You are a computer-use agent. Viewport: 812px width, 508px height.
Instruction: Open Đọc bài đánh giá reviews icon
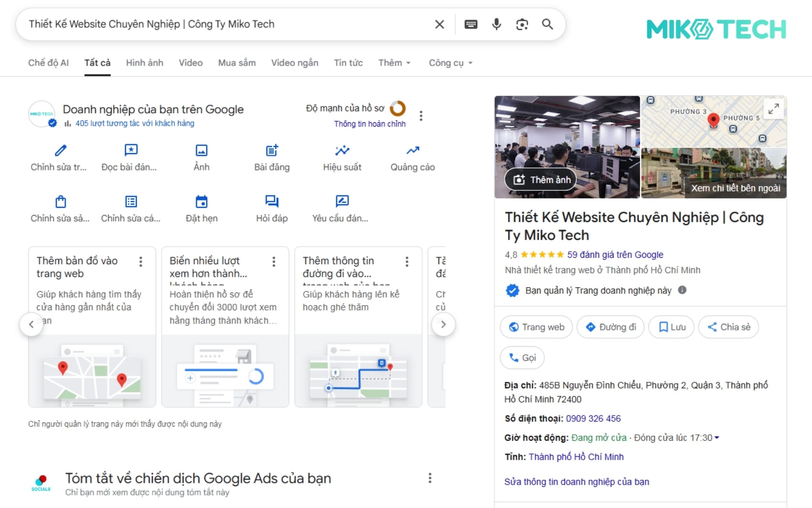[x=131, y=151]
